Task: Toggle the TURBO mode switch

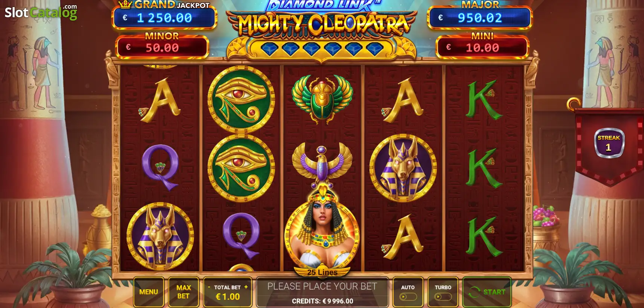Action: click(443, 297)
